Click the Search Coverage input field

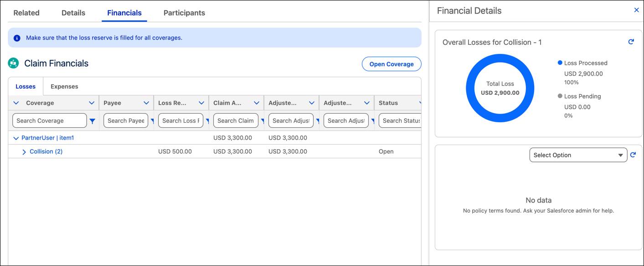point(50,120)
